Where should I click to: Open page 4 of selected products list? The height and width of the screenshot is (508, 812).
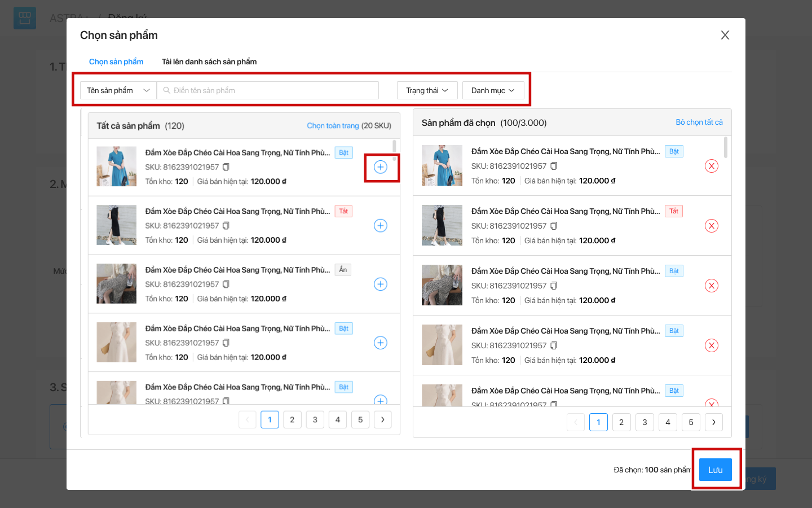click(668, 422)
